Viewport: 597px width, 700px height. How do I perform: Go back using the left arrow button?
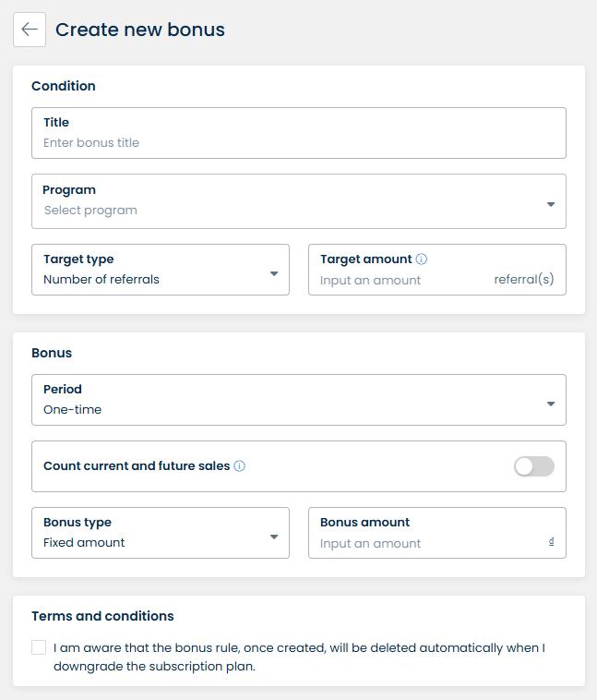coord(30,30)
